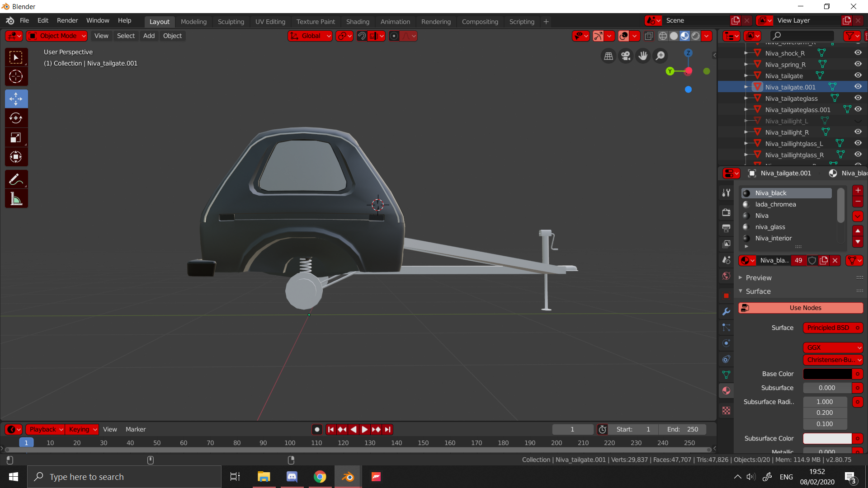Click the End frame field

pos(682,429)
